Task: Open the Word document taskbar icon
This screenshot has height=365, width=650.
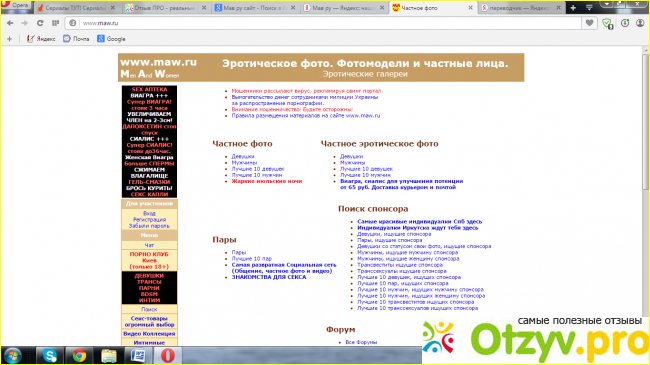Action: tap(138, 356)
